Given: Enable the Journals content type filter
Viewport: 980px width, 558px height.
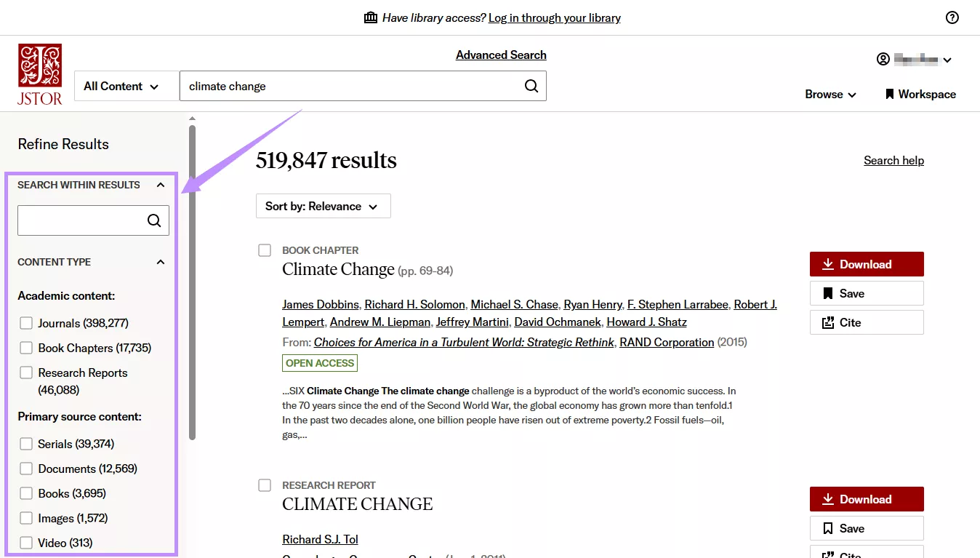Looking at the screenshot, I should point(25,323).
